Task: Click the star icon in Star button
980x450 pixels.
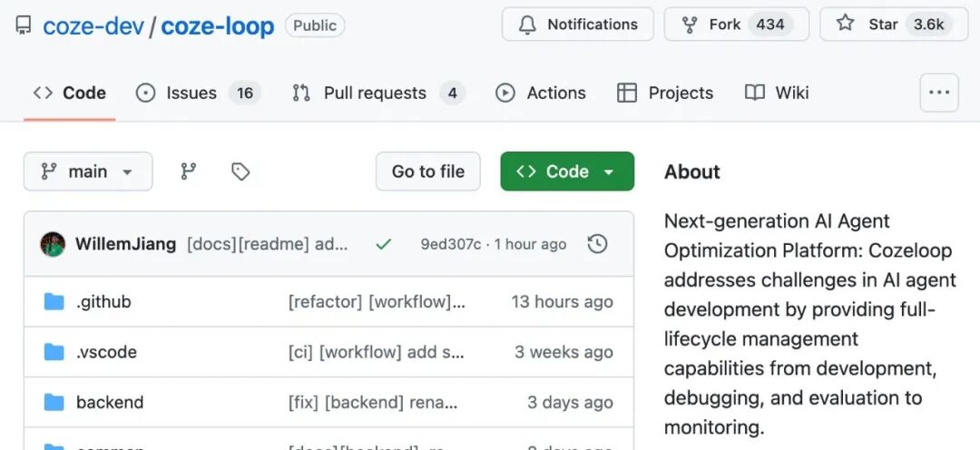Action: pos(845,23)
